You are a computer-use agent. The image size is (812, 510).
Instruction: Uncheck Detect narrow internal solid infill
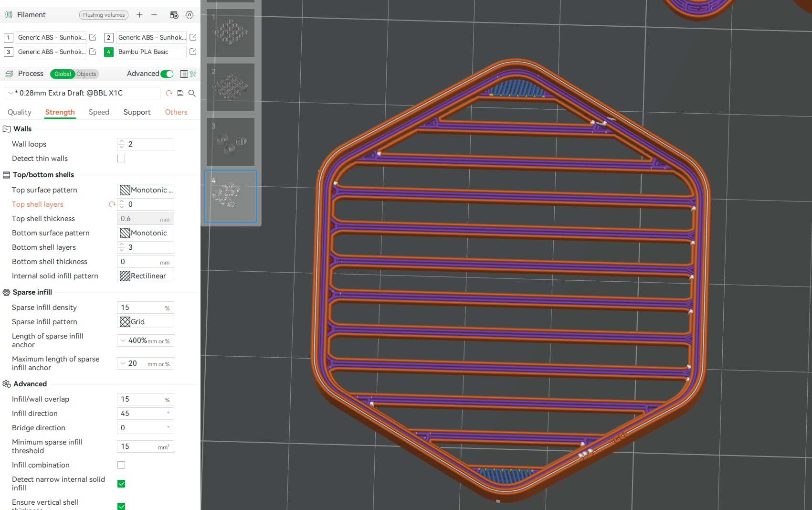click(121, 484)
